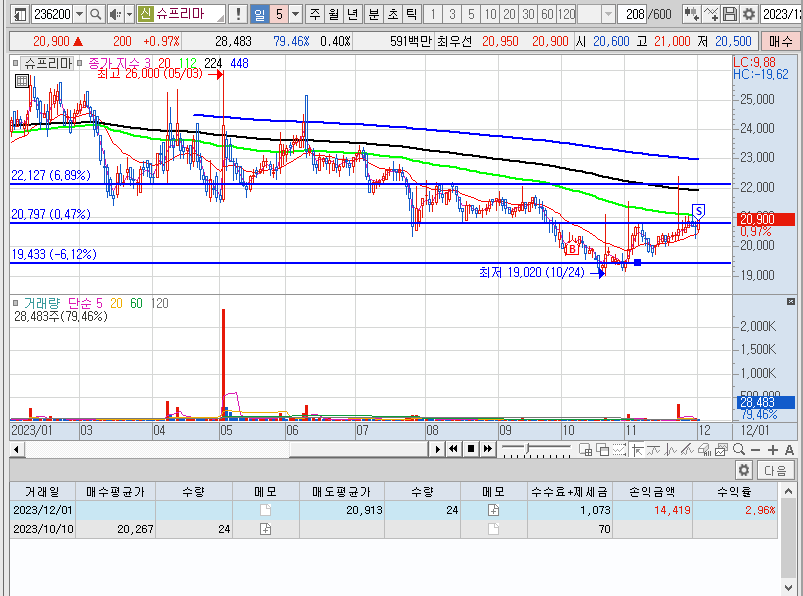Click the dotted range chart icon
Image resolution: width=803 pixels, height=596 pixels.
tap(619, 450)
